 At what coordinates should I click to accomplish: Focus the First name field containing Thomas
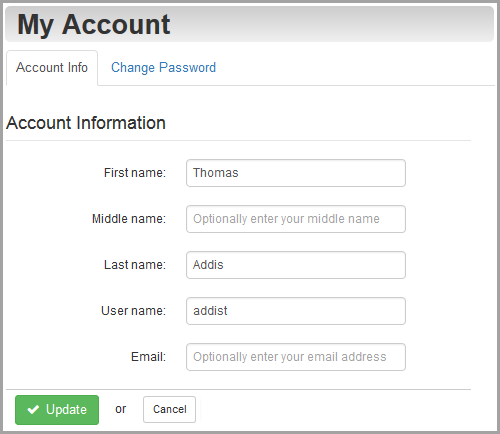point(296,173)
